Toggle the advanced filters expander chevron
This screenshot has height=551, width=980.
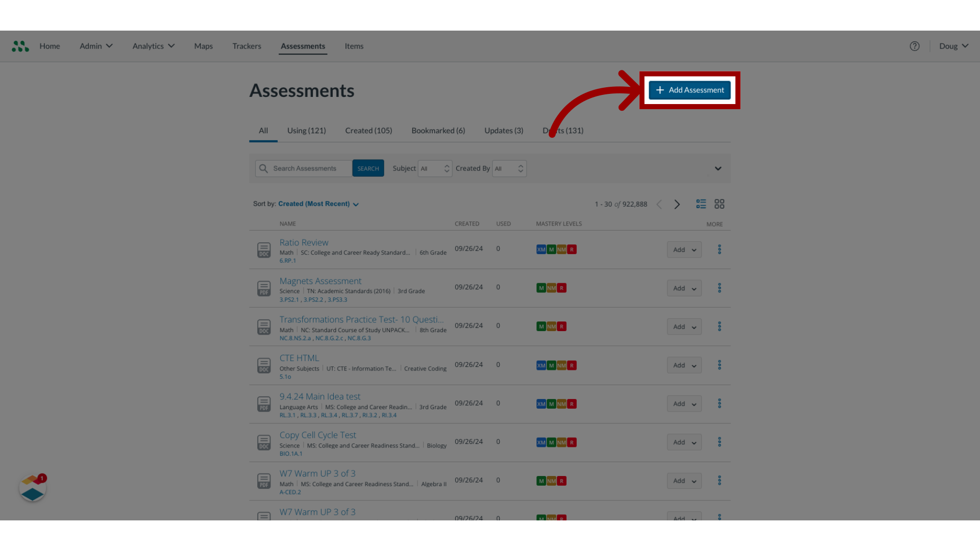point(718,168)
